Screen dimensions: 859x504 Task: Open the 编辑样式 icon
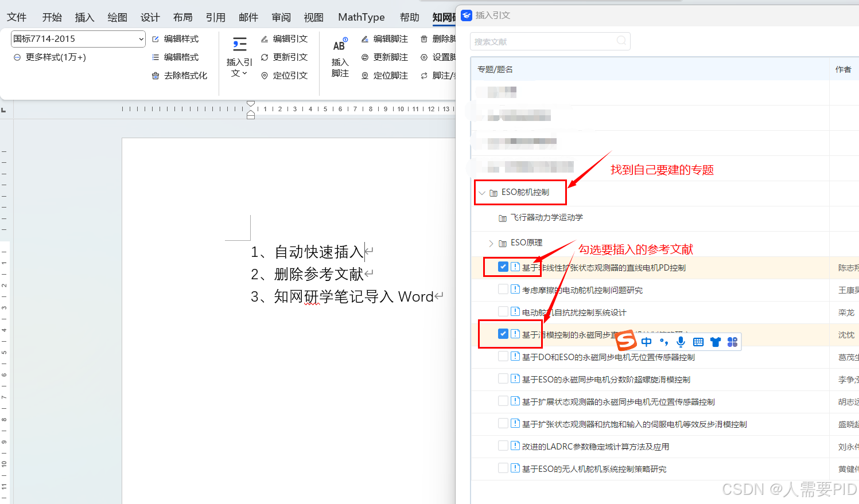click(x=156, y=39)
